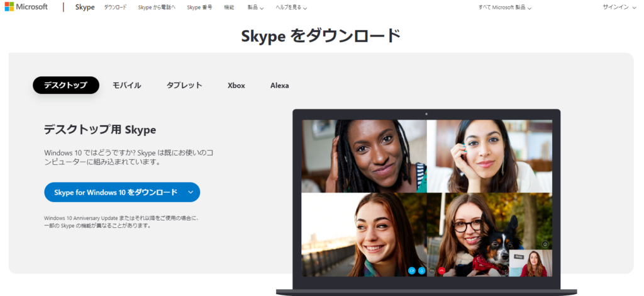Screen dimensions: 644x296
Task: Click the Skype をダウンロード page heading
Action: tap(321, 36)
